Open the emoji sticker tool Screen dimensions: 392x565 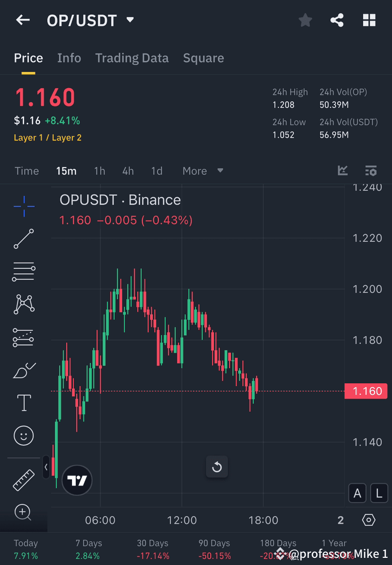pyautogui.click(x=24, y=435)
